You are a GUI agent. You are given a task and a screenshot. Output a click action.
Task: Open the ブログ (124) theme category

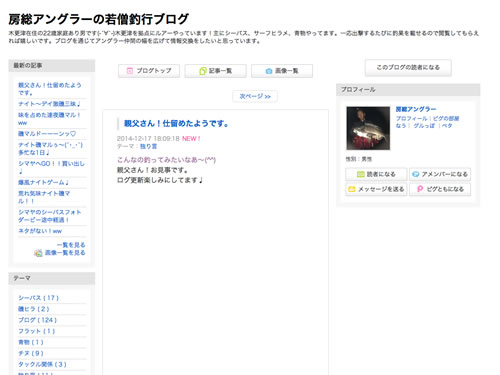38,320
